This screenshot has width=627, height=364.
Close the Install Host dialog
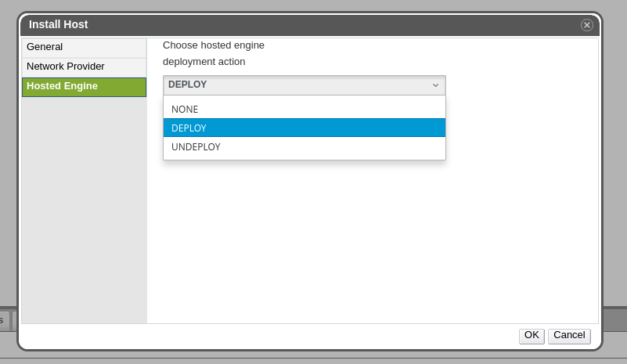(x=586, y=25)
